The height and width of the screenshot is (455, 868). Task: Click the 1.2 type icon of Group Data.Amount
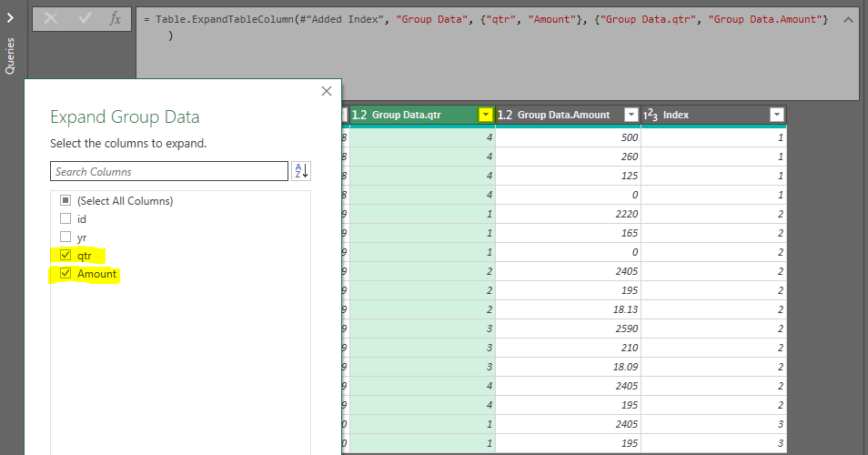coord(505,115)
